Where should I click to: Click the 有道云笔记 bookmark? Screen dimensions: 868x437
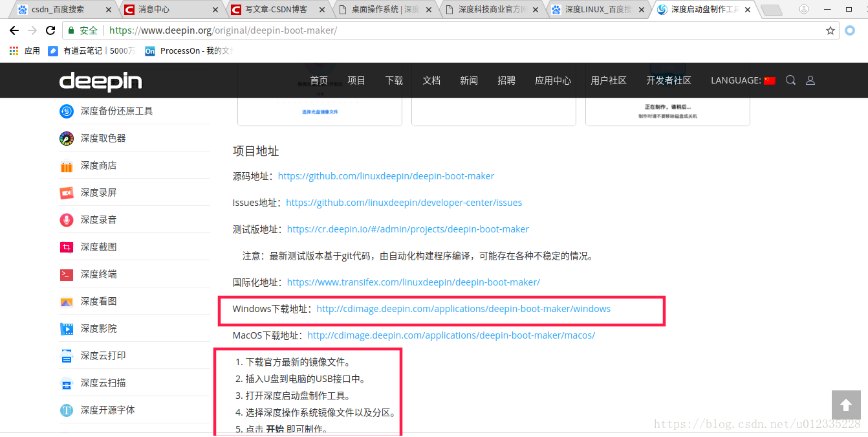point(92,50)
